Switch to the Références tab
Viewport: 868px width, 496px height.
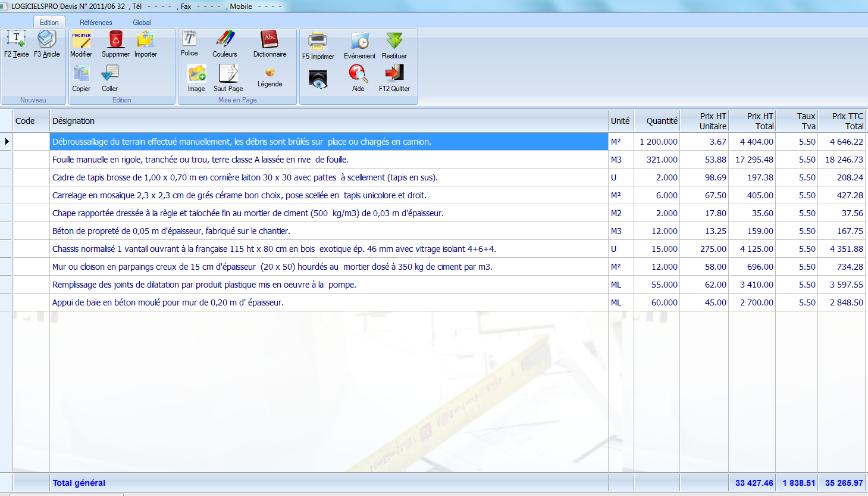[96, 23]
